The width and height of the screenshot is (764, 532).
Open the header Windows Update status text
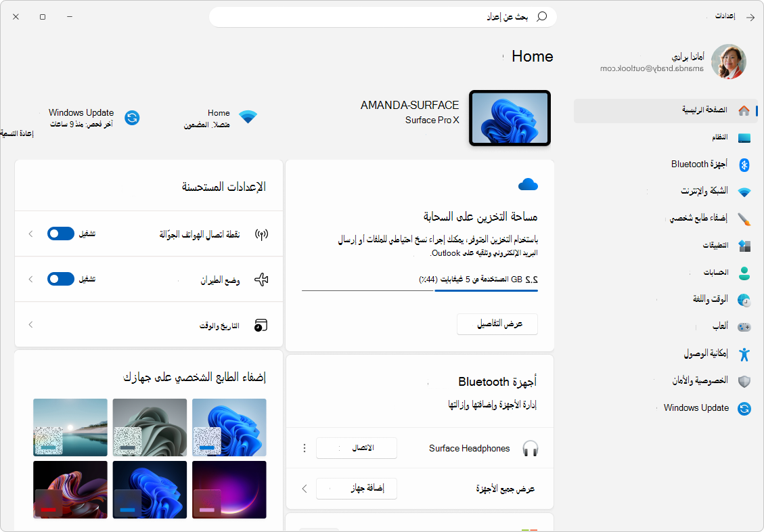81,118
